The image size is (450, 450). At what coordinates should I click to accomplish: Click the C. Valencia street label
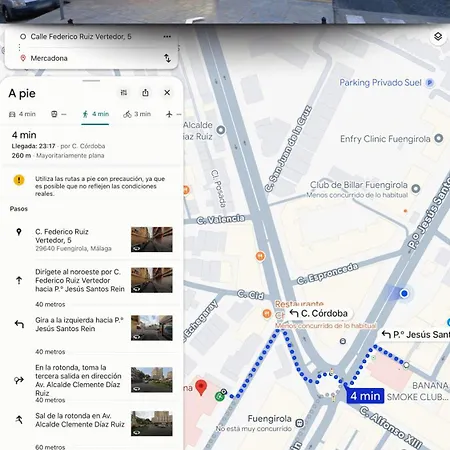[221, 219]
